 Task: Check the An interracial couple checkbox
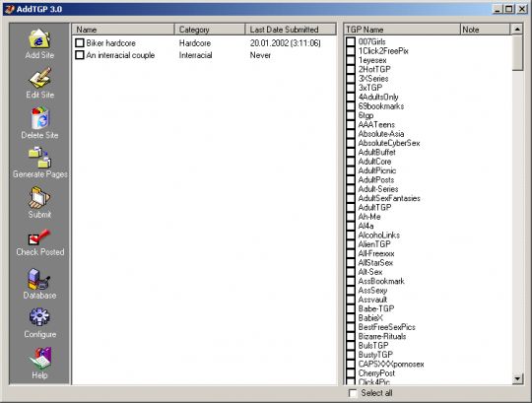coord(80,54)
